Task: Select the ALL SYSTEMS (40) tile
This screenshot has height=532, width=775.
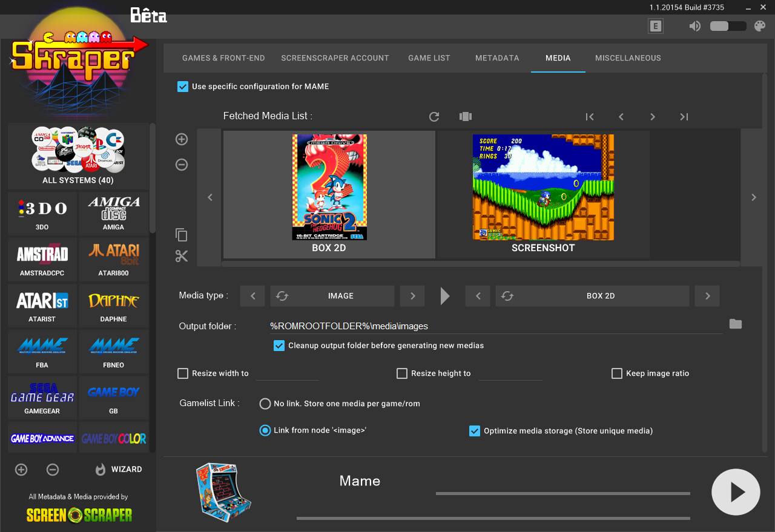Action: (x=78, y=156)
